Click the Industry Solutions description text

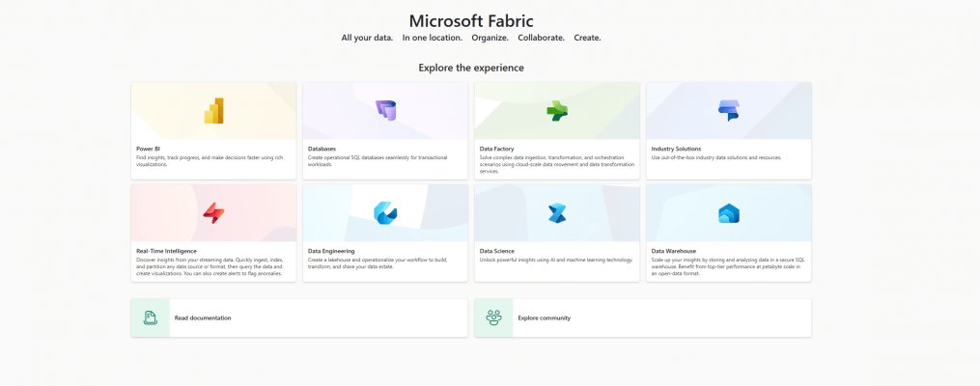point(716,157)
